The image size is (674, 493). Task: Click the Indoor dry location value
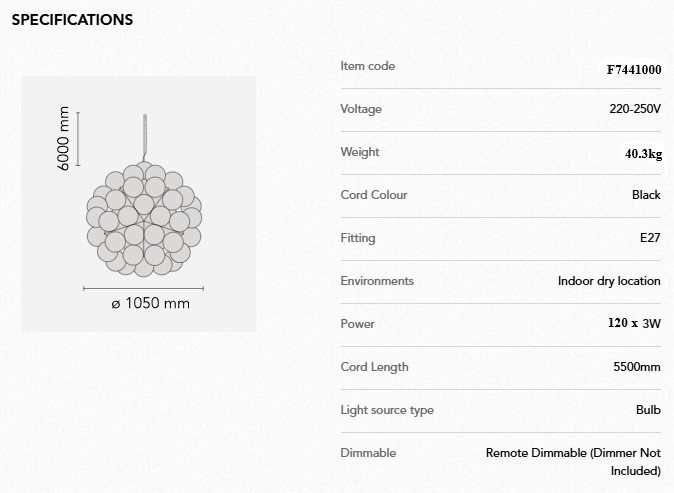point(609,281)
